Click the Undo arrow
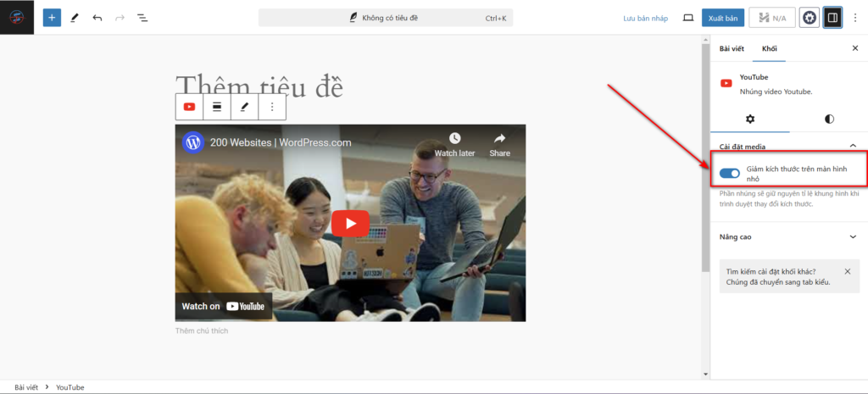This screenshot has height=394, width=868. (x=97, y=17)
